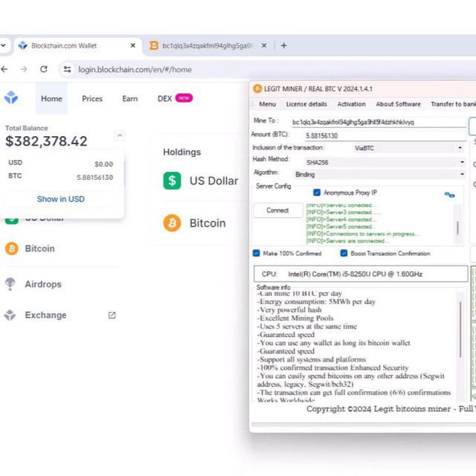Click the bottom progress bar in Legit Miner

click(364, 425)
